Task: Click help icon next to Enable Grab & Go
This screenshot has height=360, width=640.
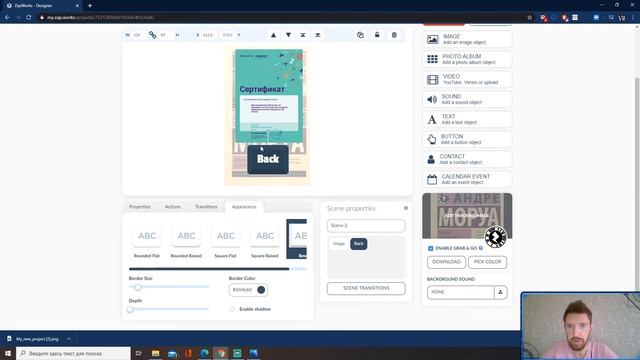Action: pyautogui.click(x=481, y=248)
